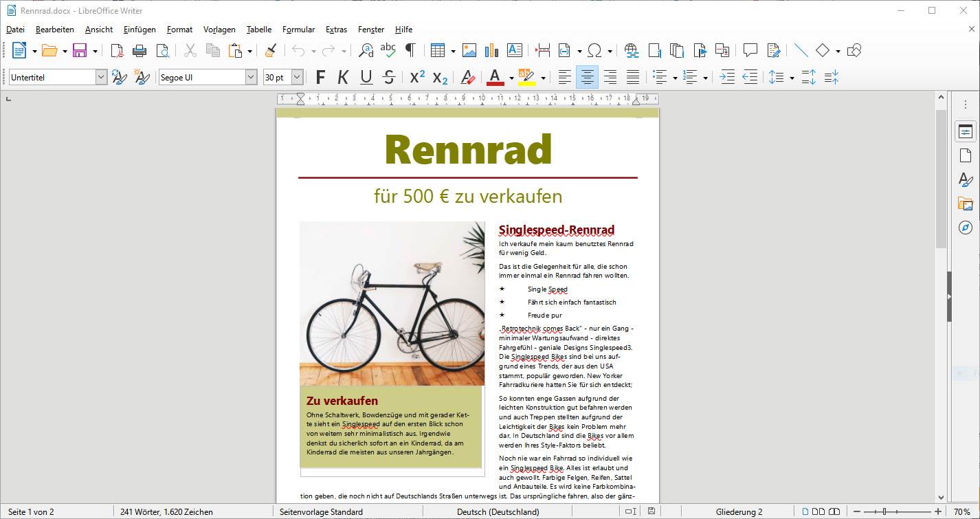The width and height of the screenshot is (980, 519).
Task: Click the Deutsch (Deutschland) language field
Action: 497,511
